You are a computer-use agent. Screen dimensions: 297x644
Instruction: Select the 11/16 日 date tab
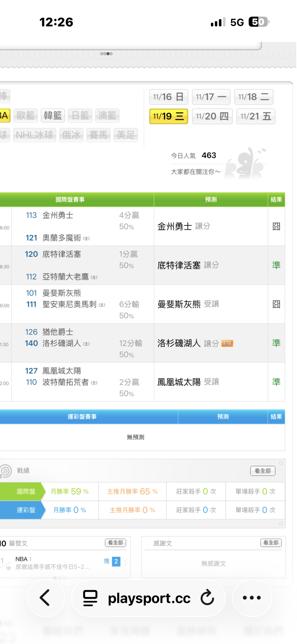(169, 97)
